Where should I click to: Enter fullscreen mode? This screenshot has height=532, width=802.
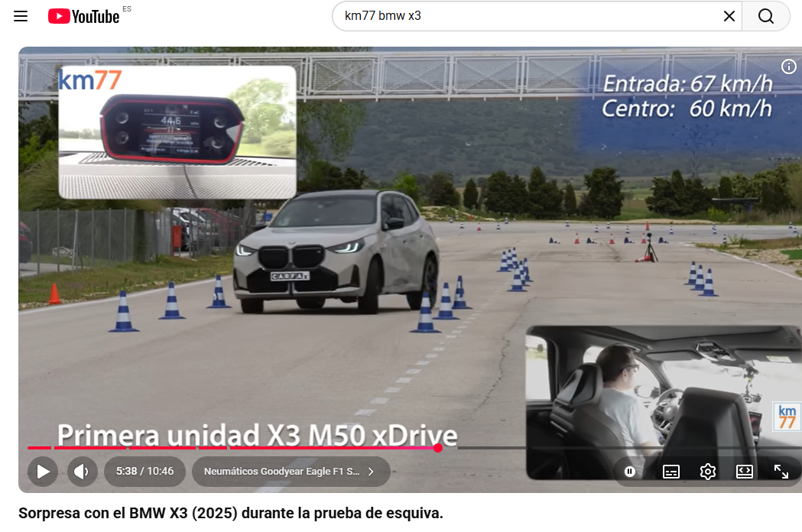(x=781, y=472)
